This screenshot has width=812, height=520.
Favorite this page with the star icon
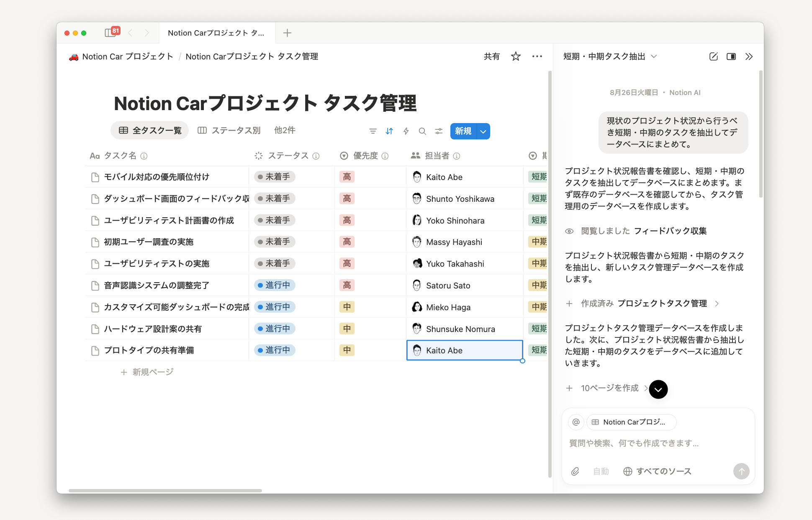[x=515, y=56]
